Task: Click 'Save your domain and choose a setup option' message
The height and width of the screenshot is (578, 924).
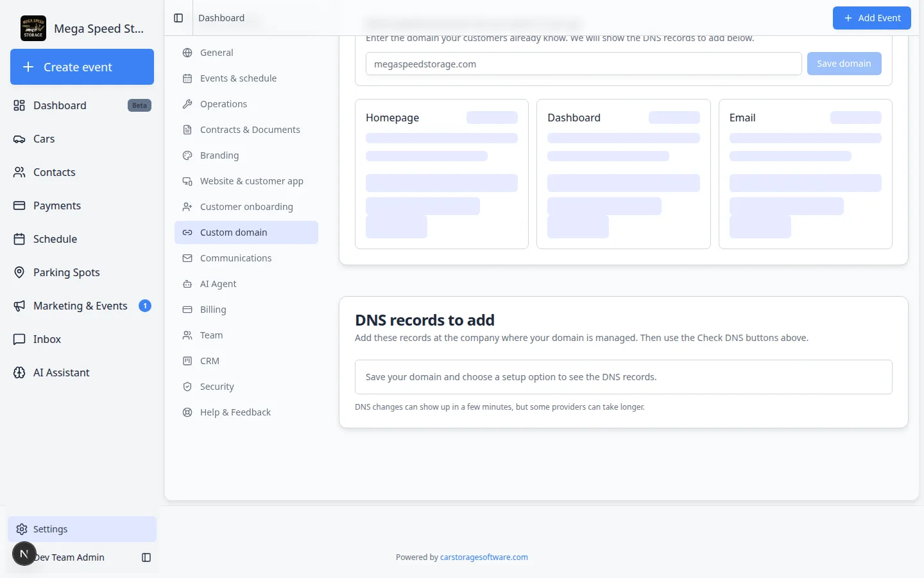Action: tap(511, 377)
